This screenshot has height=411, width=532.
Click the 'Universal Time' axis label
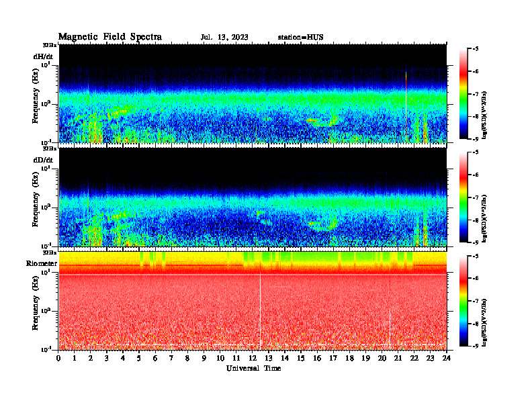point(253,368)
